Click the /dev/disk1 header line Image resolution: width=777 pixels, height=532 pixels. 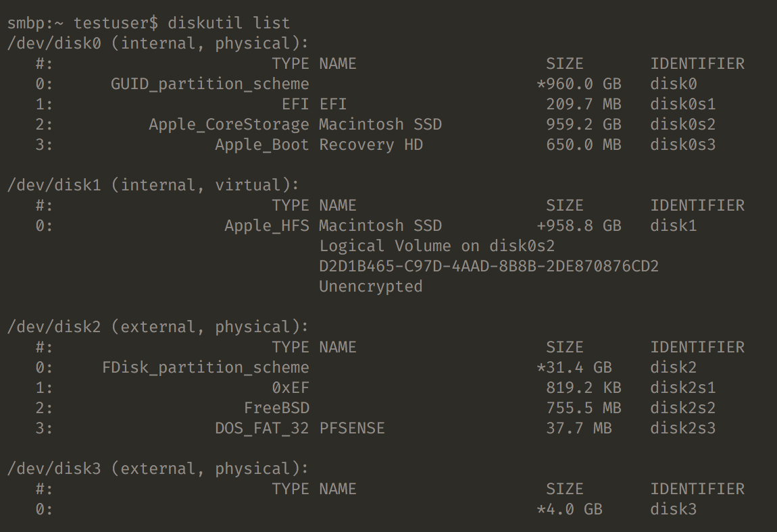[x=153, y=185]
